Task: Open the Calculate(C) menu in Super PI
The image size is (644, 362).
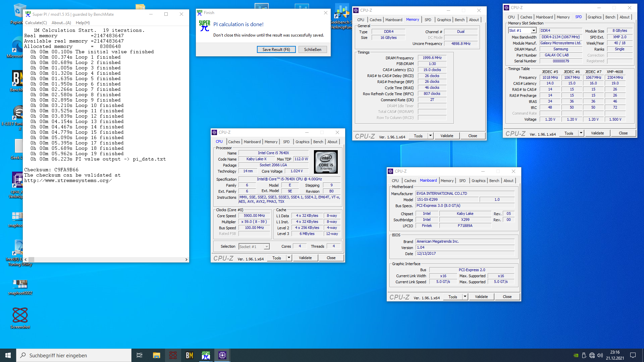Action: point(36,23)
